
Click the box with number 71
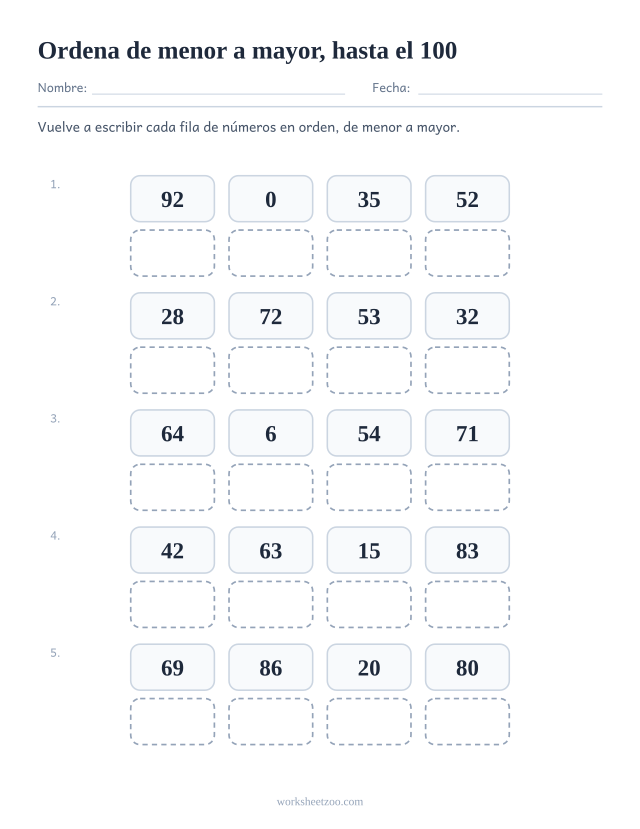point(467,433)
